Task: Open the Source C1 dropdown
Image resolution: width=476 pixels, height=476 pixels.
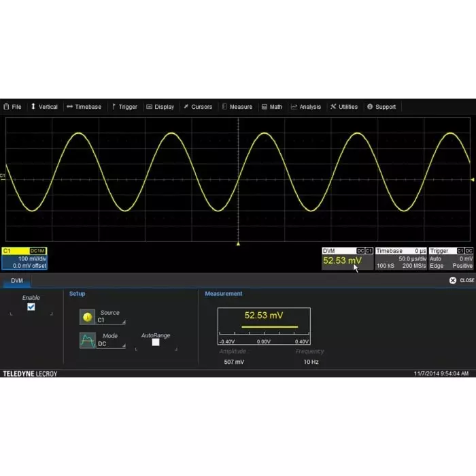Action: (x=111, y=320)
